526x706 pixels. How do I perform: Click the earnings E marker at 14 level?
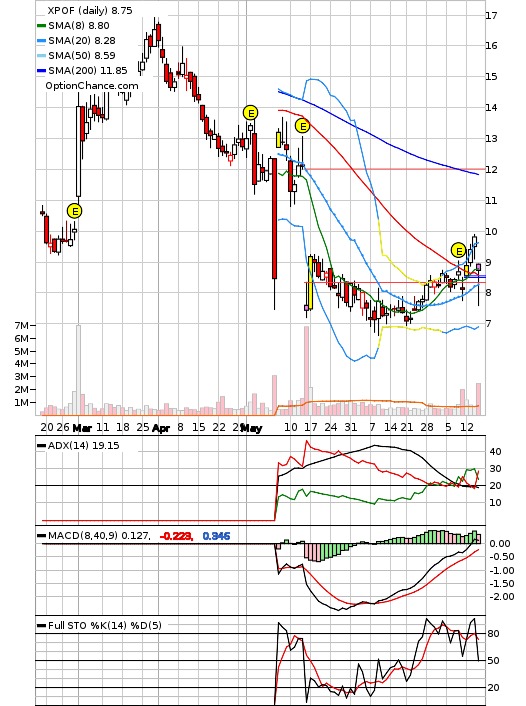(x=250, y=113)
